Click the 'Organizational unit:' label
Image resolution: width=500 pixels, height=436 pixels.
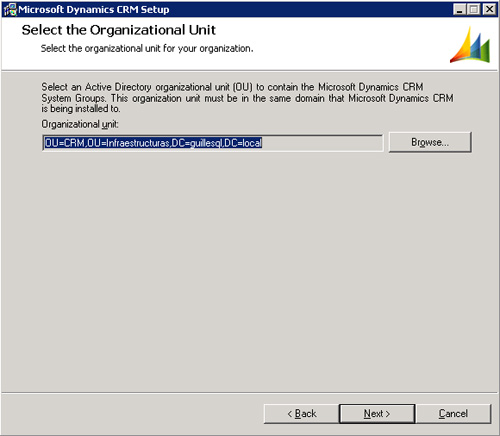[80, 124]
